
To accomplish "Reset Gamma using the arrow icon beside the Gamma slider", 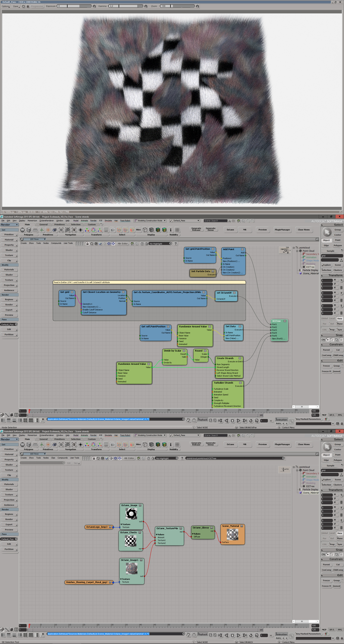I will point(146,6).
